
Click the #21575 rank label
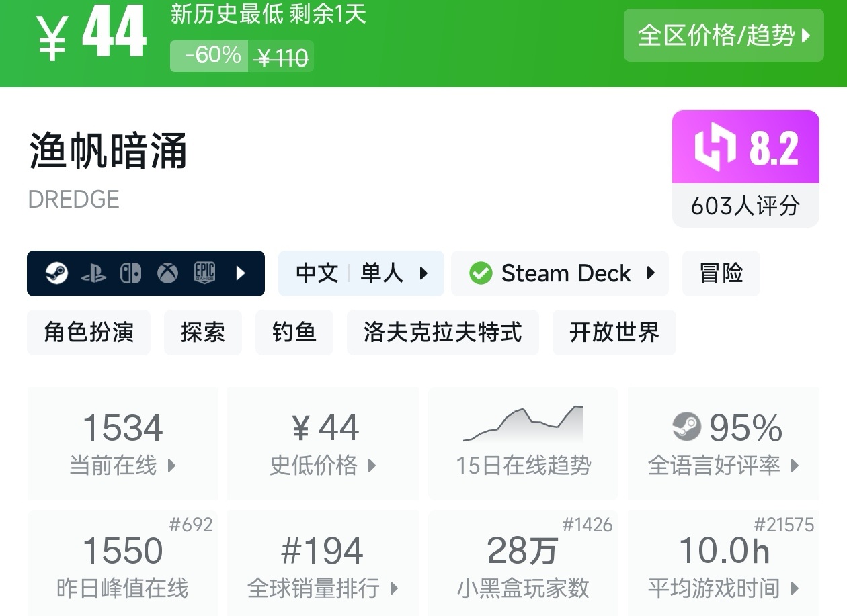click(x=784, y=525)
